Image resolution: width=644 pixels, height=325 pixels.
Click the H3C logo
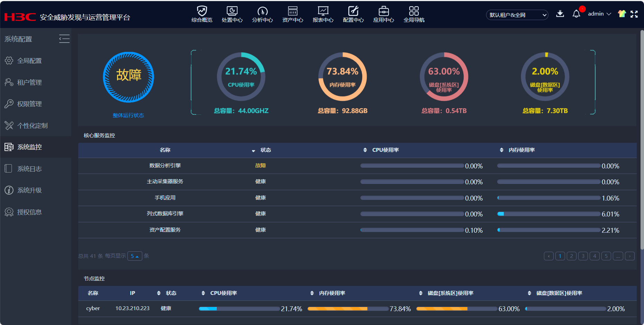pyautogui.click(x=20, y=17)
